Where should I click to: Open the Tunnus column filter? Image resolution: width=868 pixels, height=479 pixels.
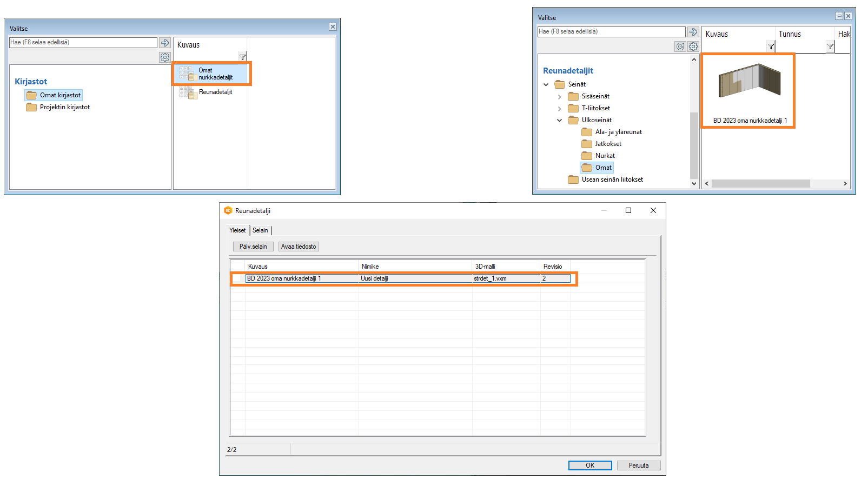tap(830, 47)
